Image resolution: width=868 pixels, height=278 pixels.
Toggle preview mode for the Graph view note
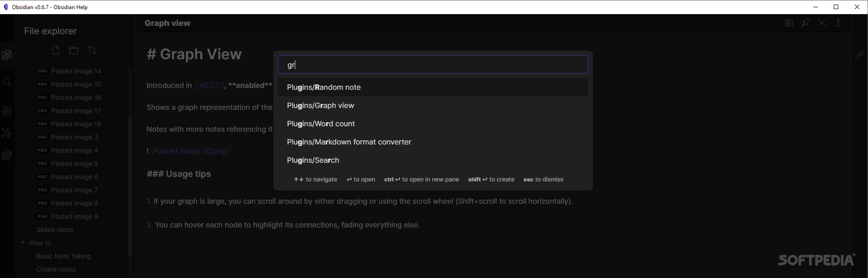click(x=789, y=23)
